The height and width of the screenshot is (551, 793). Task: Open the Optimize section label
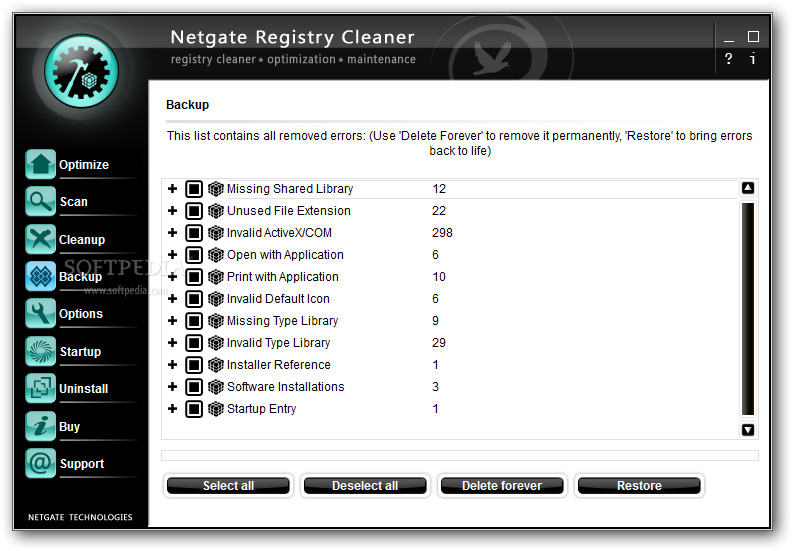pos(84,165)
